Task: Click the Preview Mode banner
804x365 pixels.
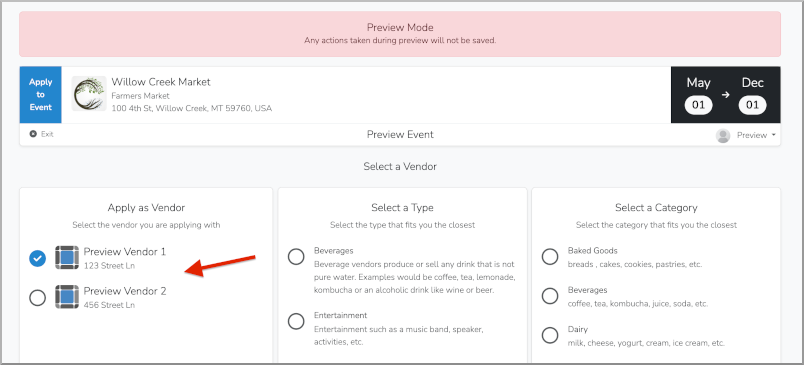Action: [400, 34]
